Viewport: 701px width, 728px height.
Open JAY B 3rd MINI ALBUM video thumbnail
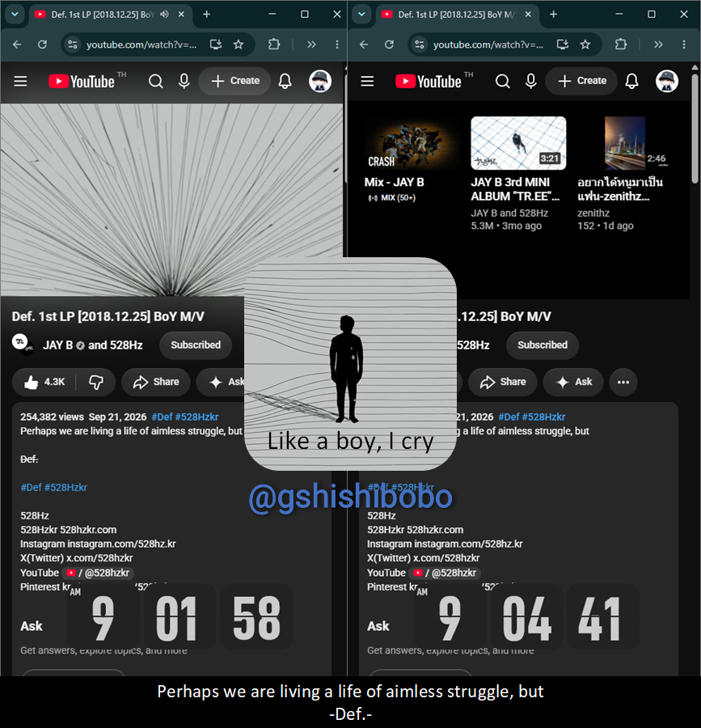(x=518, y=143)
